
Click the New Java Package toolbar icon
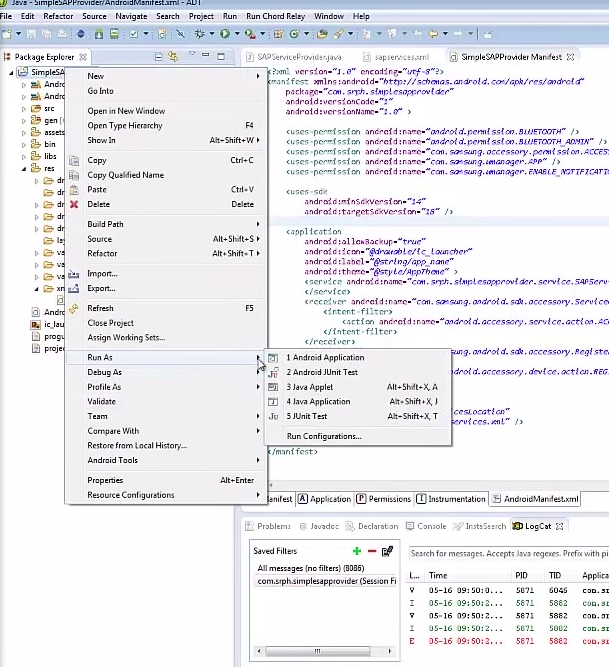click(x=278, y=34)
